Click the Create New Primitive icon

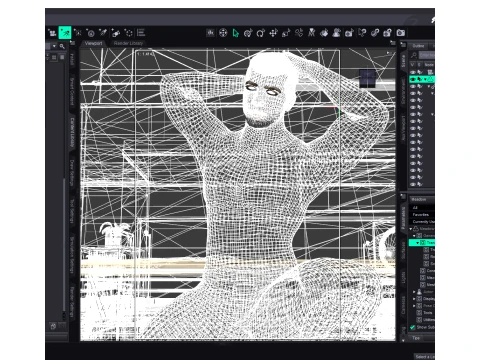116,33
